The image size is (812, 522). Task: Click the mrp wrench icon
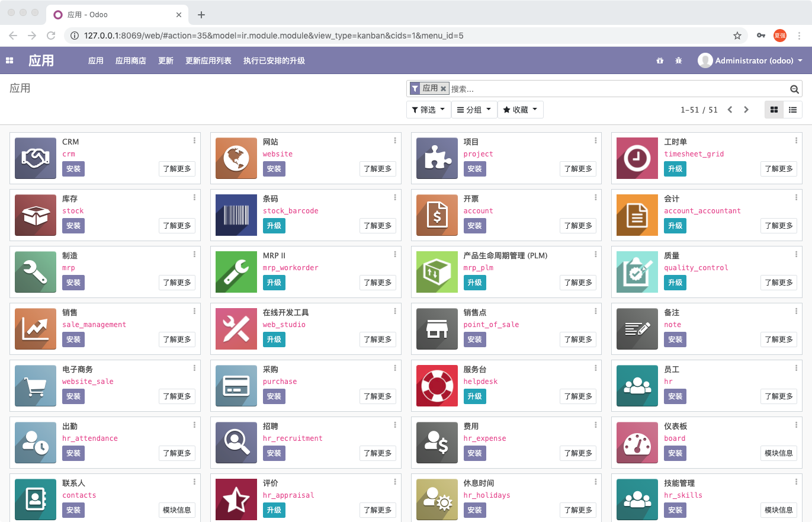[35, 272]
